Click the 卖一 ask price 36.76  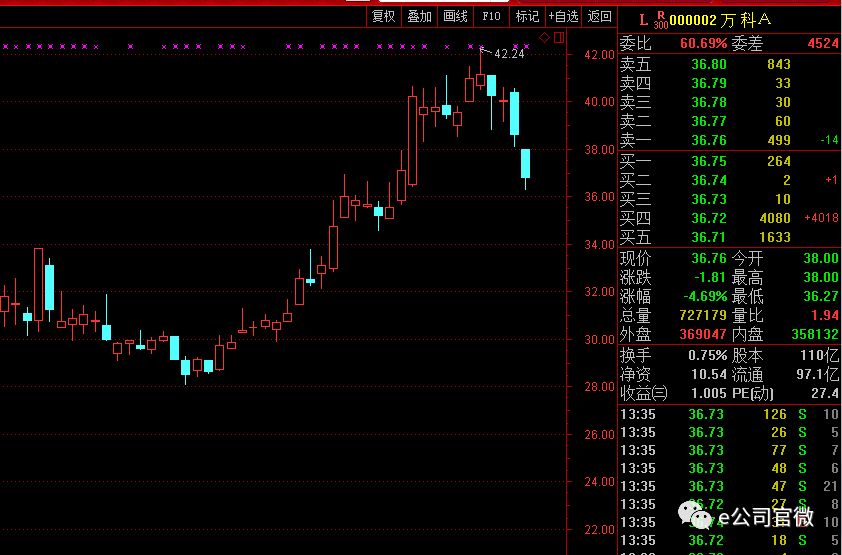click(709, 140)
